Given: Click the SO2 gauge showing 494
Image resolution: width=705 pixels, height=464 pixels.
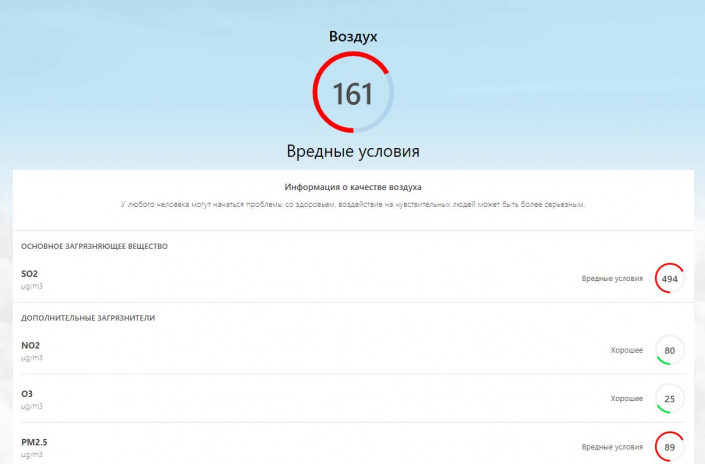Looking at the screenshot, I should point(669,279).
